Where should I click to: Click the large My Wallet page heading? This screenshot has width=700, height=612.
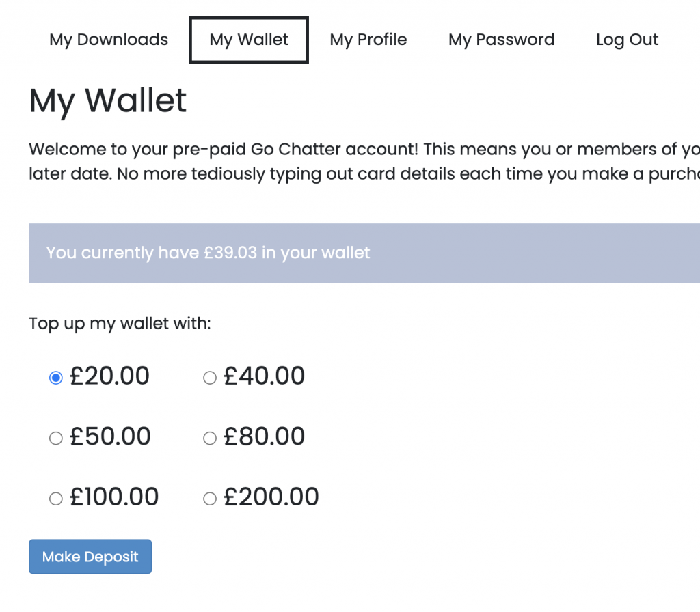[107, 101]
